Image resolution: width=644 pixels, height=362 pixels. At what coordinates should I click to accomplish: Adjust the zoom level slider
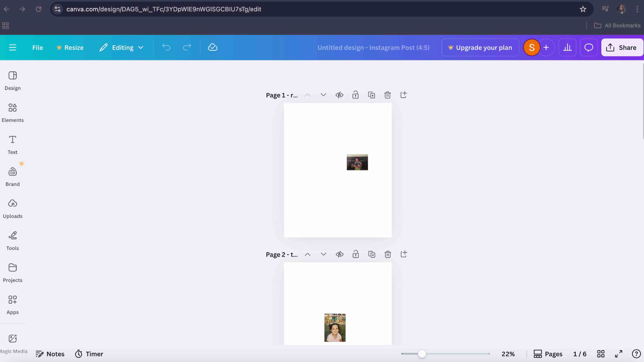point(422,354)
